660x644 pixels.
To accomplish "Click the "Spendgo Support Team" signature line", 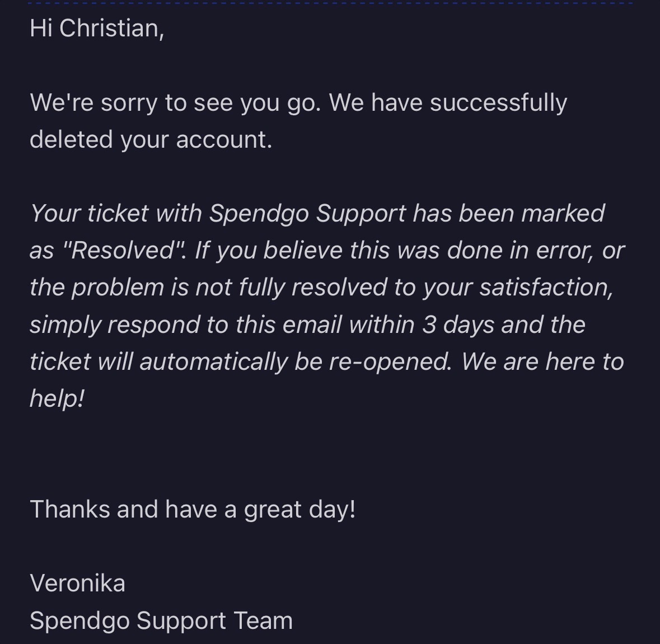I will pos(161,621).
